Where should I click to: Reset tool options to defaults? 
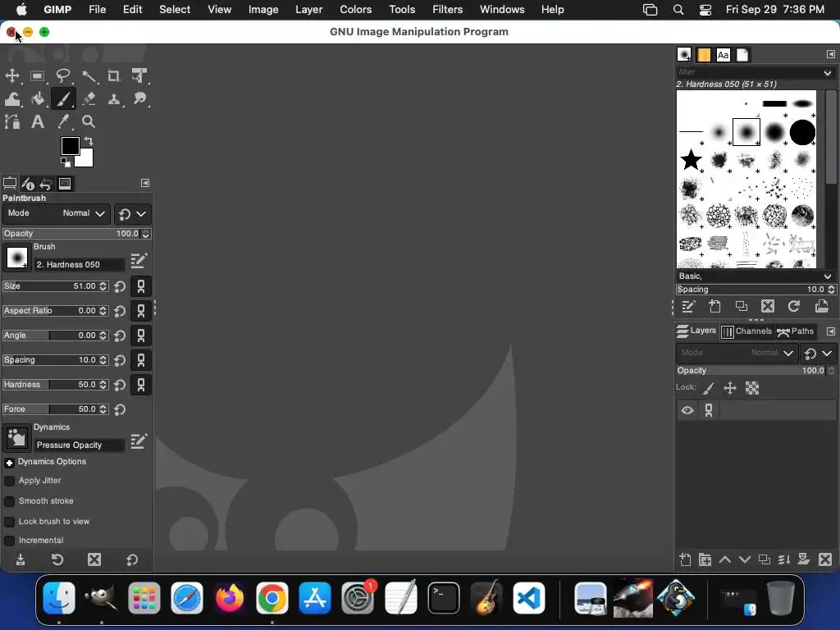point(132,559)
